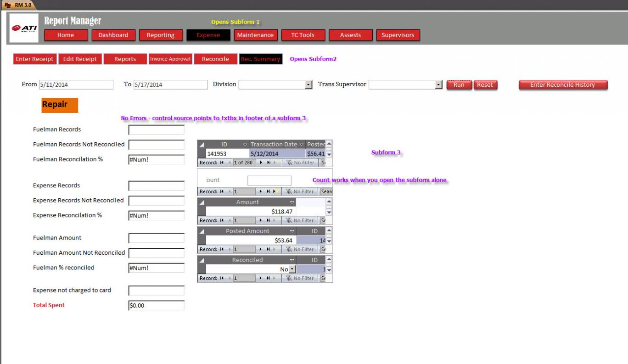The height and width of the screenshot is (364, 628).
Task: Open the Dashboard tab
Action: coord(113,35)
